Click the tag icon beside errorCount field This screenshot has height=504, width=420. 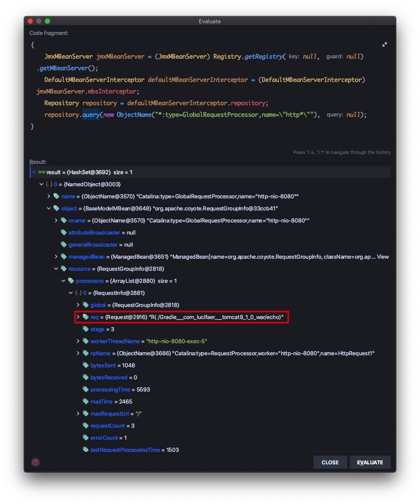coord(86,438)
